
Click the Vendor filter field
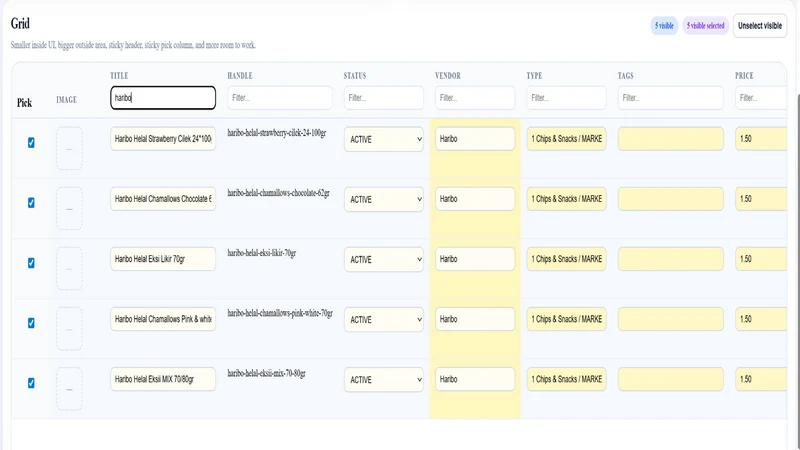pyautogui.click(x=475, y=97)
